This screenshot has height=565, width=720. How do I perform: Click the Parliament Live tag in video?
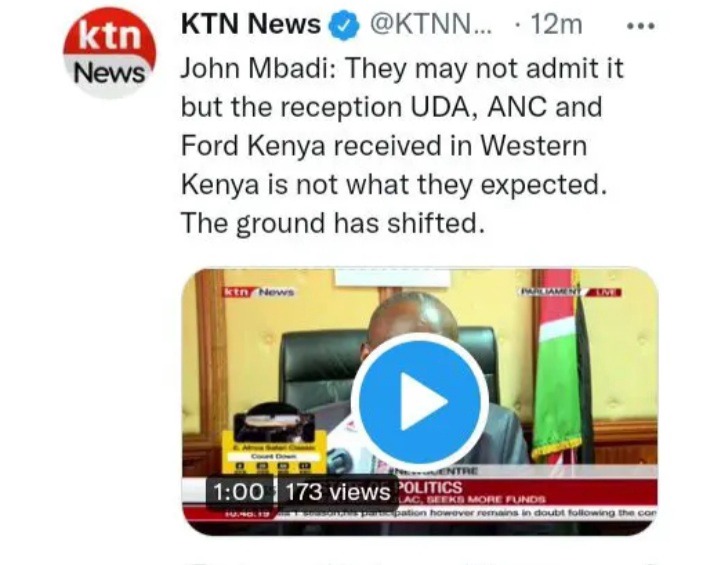tap(570, 291)
